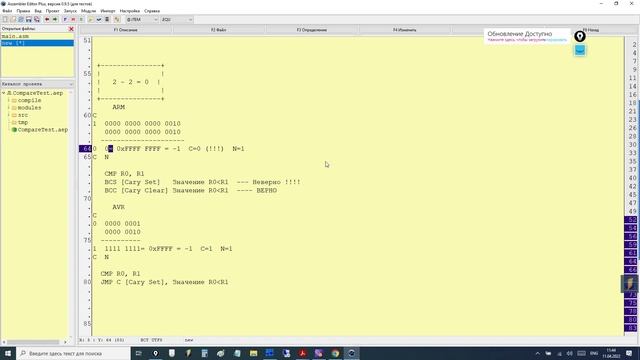This screenshot has width=640, height=360.
Task: Open the Модули menu
Action: [89, 11]
